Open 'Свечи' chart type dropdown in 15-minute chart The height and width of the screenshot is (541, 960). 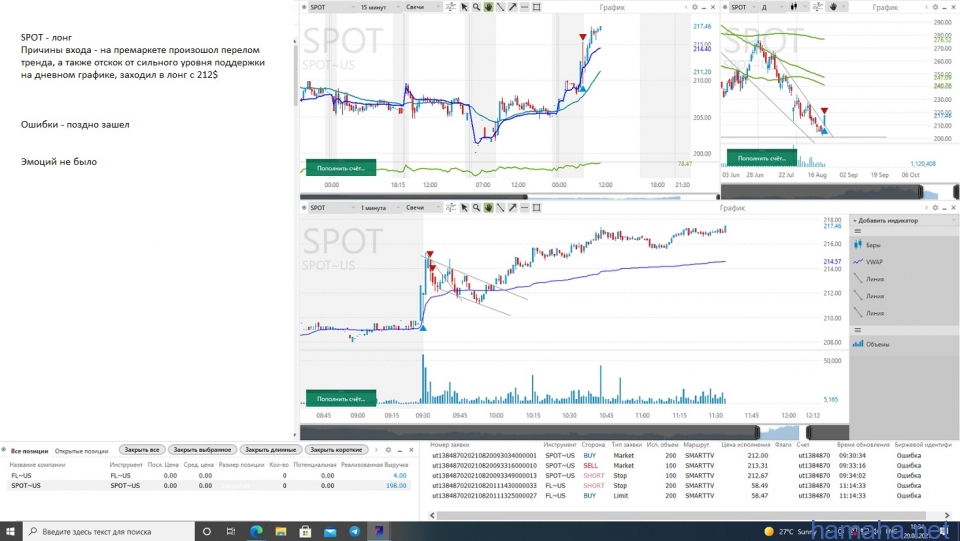click(x=422, y=7)
